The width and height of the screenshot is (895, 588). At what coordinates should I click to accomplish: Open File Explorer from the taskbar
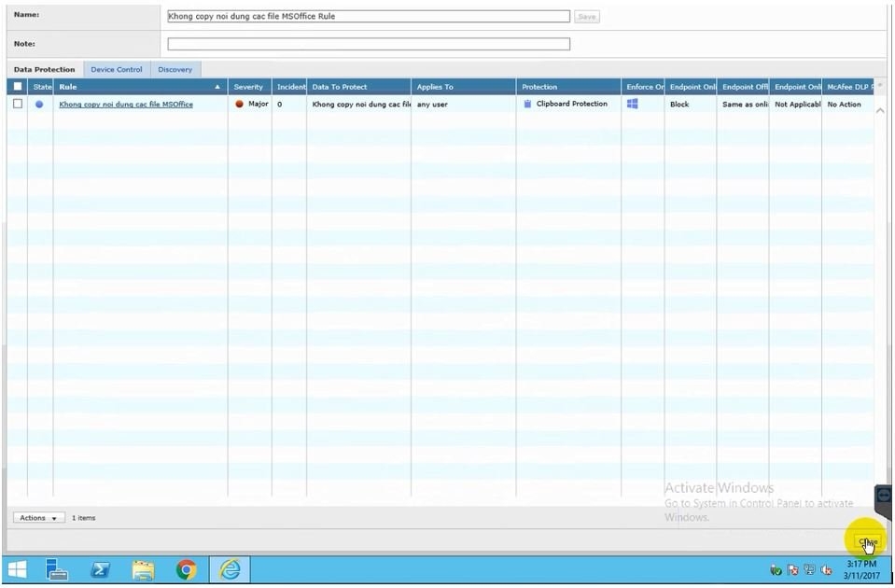(x=143, y=569)
